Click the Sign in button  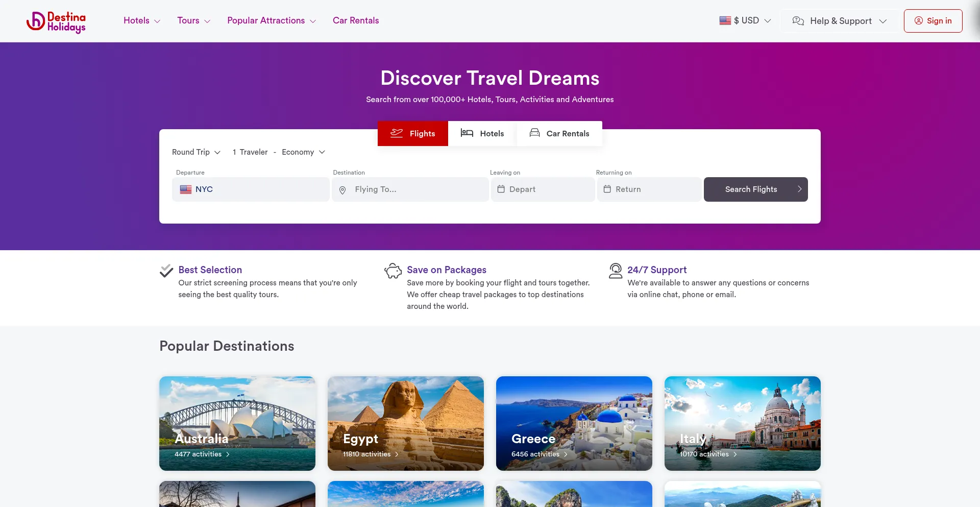point(933,21)
